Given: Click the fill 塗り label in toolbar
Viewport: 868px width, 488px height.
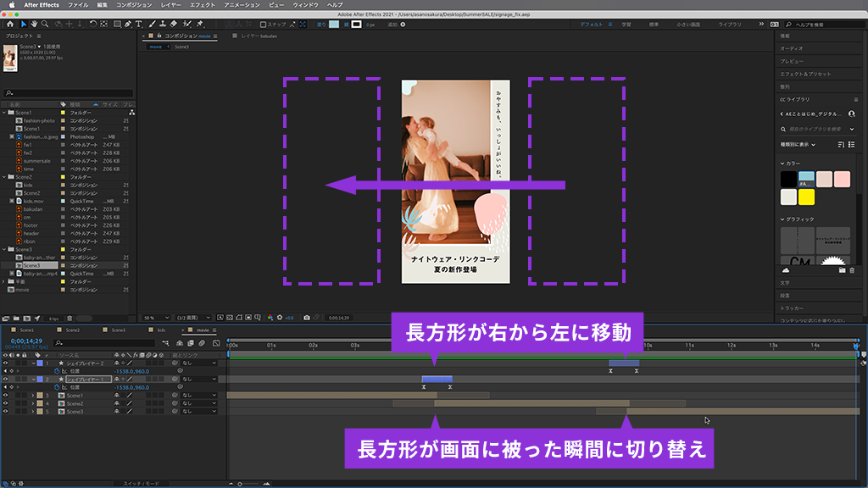Looking at the screenshot, I should point(321,25).
